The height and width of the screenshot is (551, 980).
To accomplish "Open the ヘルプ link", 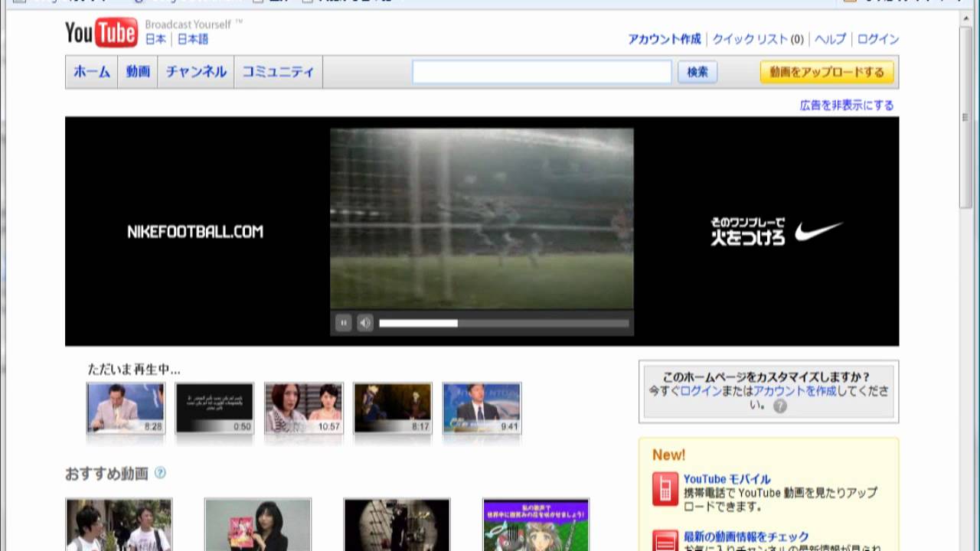I will [830, 39].
